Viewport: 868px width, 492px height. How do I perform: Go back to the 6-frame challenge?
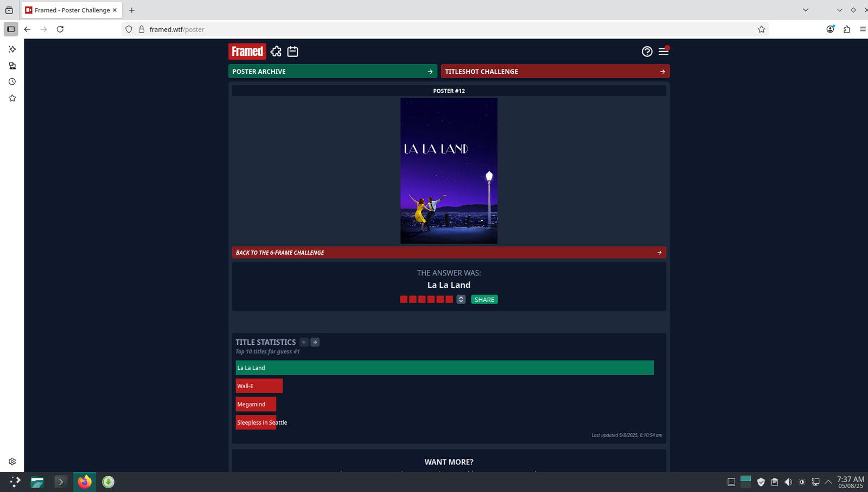(x=449, y=253)
